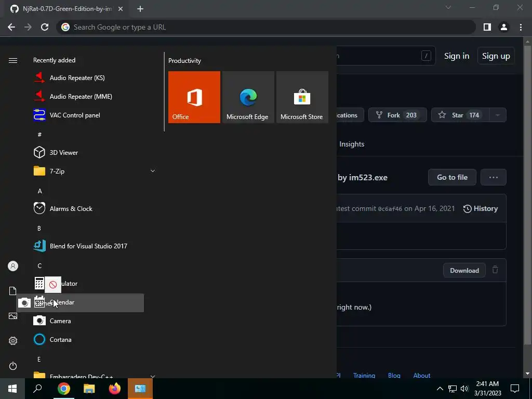Open Chrome tab search chevron
The height and width of the screenshot is (399, 532).
coord(448,7)
